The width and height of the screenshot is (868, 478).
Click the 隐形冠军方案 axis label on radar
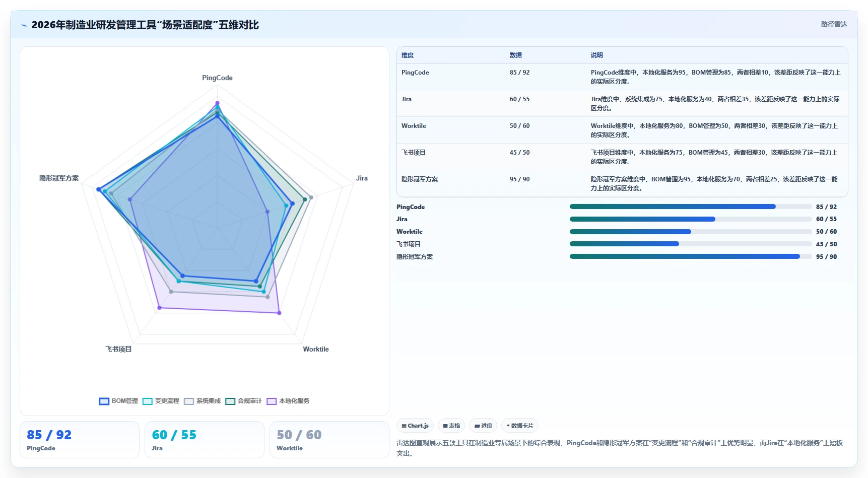(59, 178)
